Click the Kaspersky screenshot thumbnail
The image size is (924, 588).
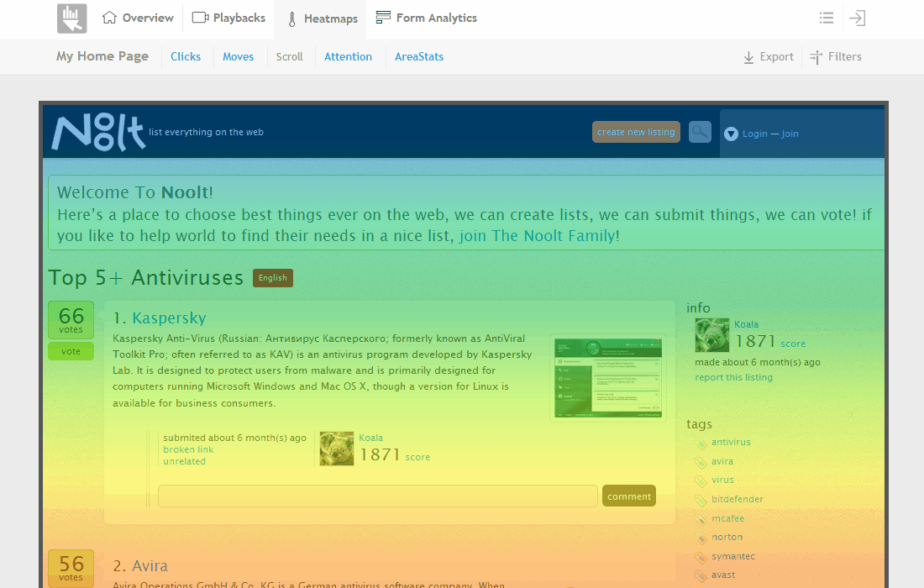[x=608, y=378]
